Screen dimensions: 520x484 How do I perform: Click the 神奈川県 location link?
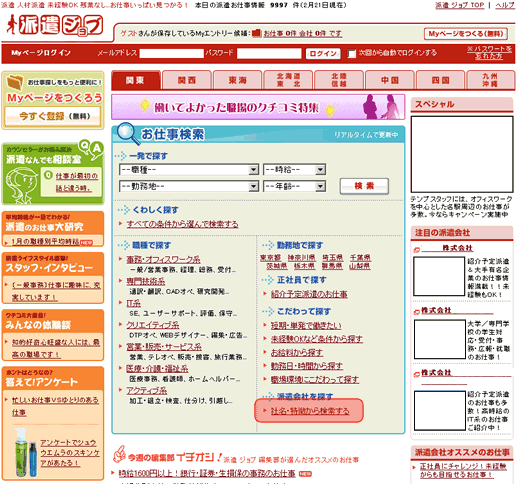point(302,258)
